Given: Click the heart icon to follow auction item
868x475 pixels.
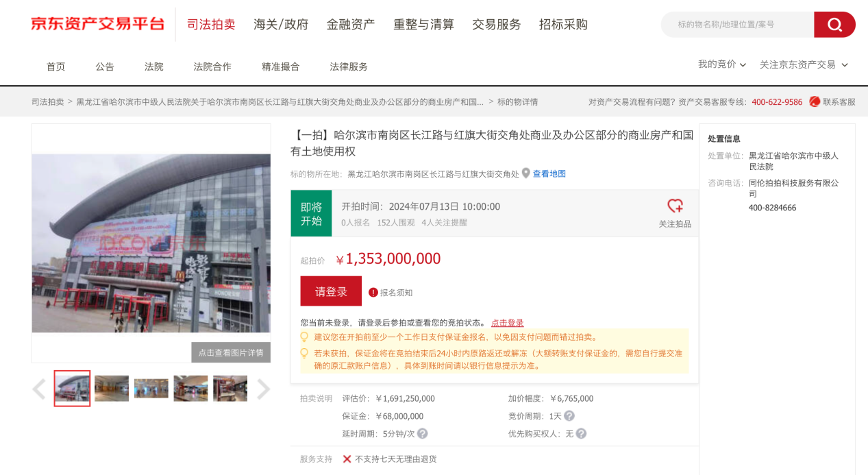Looking at the screenshot, I should click(x=675, y=206).
